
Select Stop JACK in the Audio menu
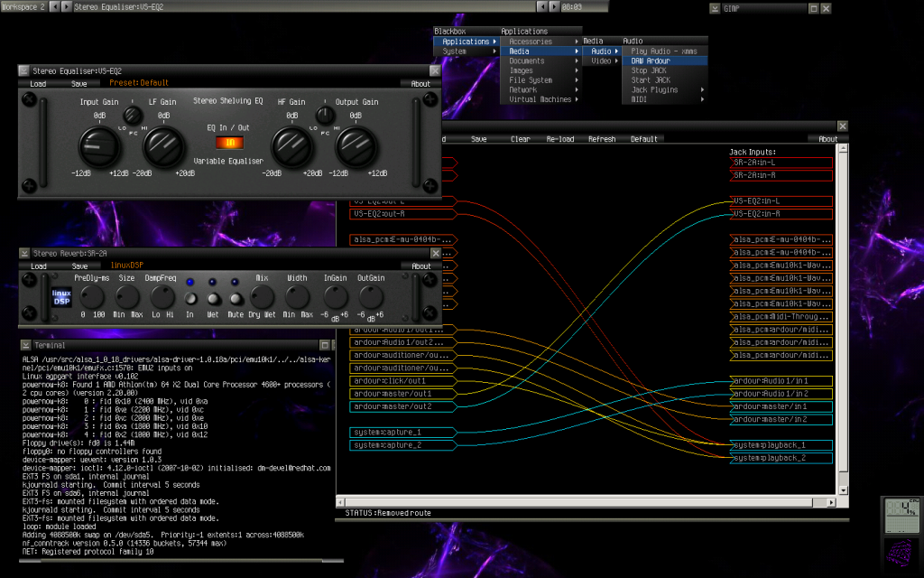tap(648, 70)
